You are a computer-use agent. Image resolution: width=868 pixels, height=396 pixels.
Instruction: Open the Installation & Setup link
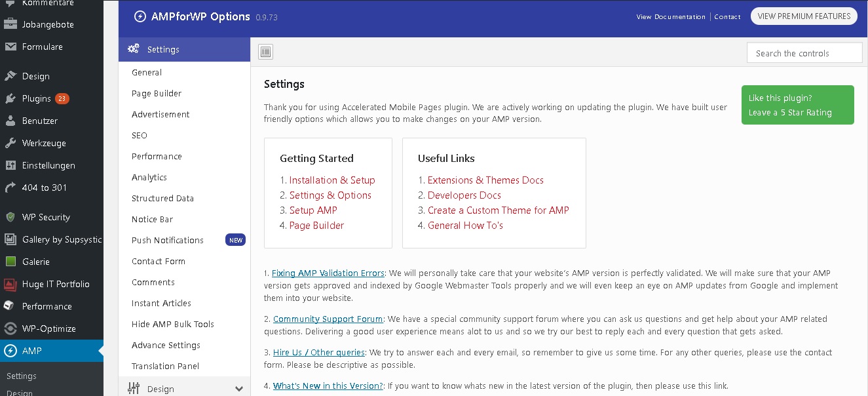(332, 180)
